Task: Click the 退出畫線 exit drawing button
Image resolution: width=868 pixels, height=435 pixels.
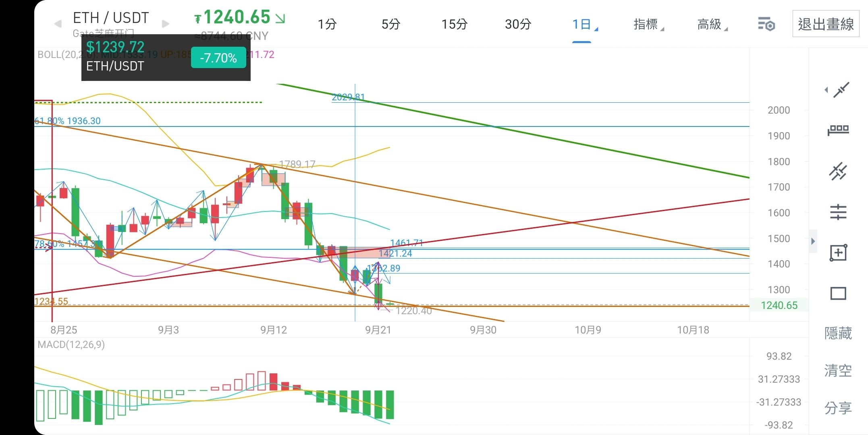Action: click(826, 24)
